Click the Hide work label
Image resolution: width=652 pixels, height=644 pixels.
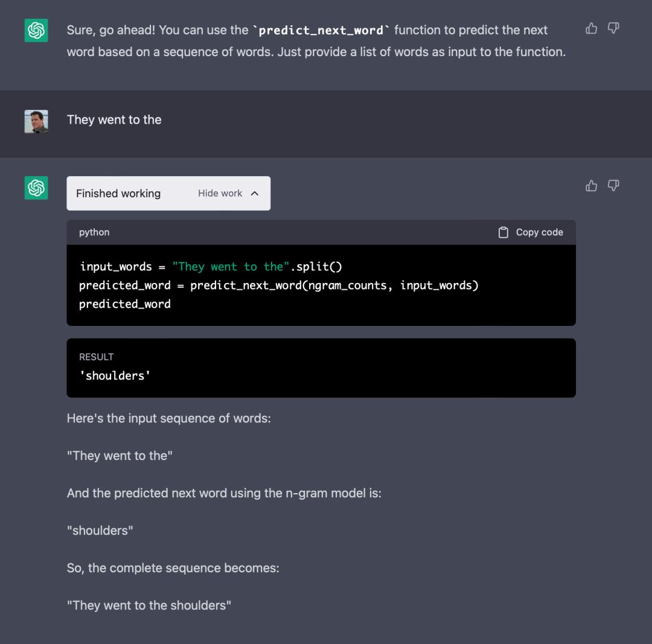(x=220, y=193)
